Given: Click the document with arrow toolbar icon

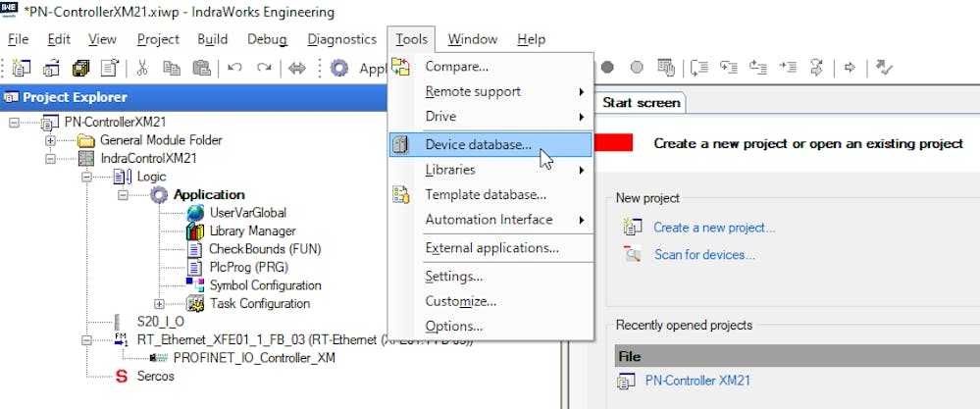Looking at the screenshot, I should click(111, 68).
